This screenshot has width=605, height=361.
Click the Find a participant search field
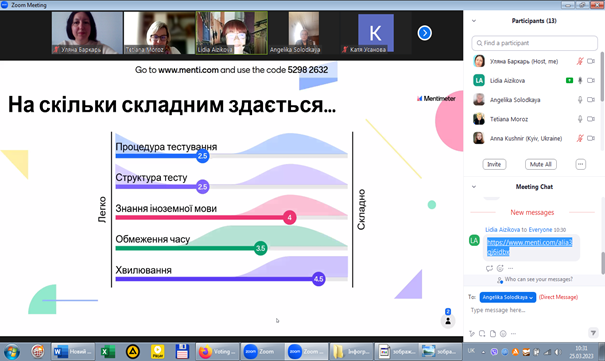(534, 43)
